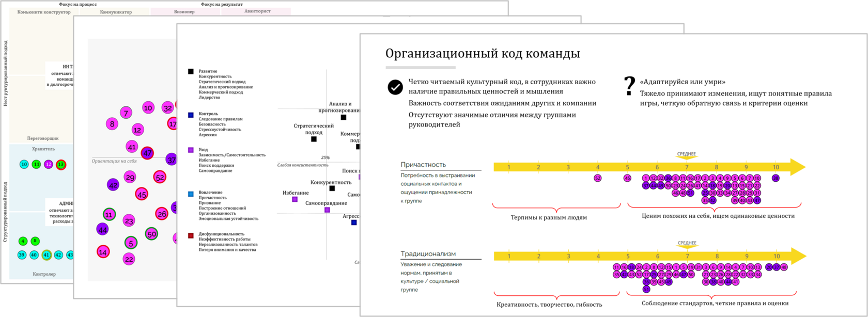The image size is (868, 317).
Task: Click the Лидерство legend entry
Action: pyautogui.click(x=209, y=98)
